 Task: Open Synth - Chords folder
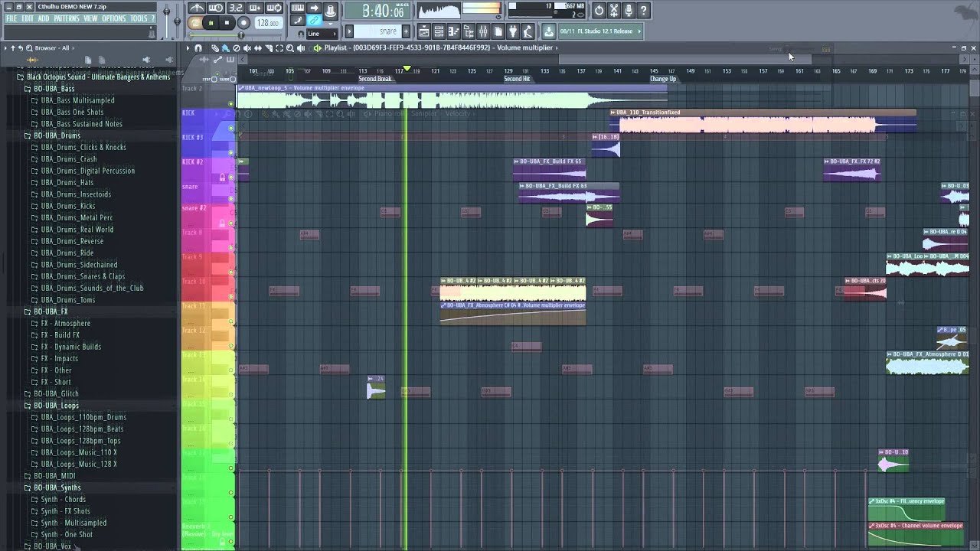[63, 499]
